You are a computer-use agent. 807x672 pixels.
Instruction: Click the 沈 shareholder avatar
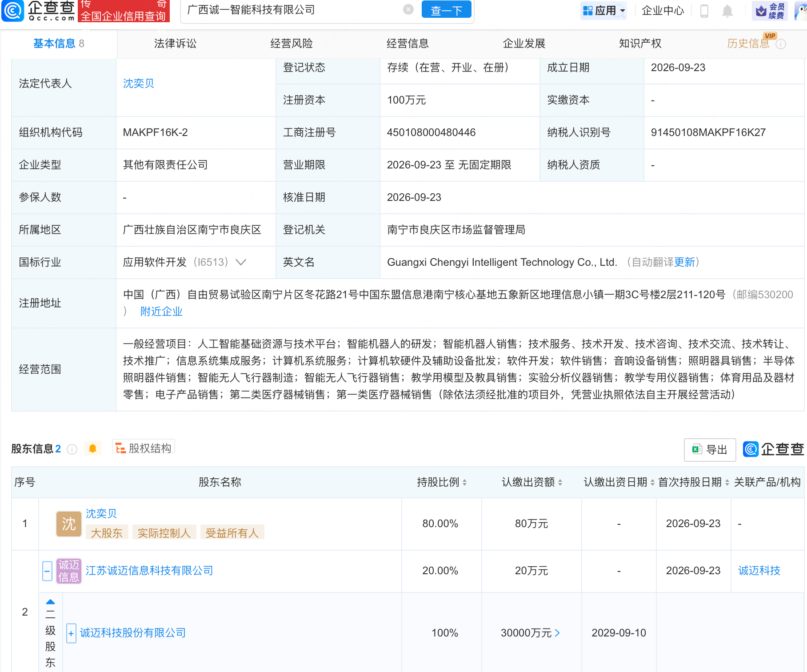[69, 524]
